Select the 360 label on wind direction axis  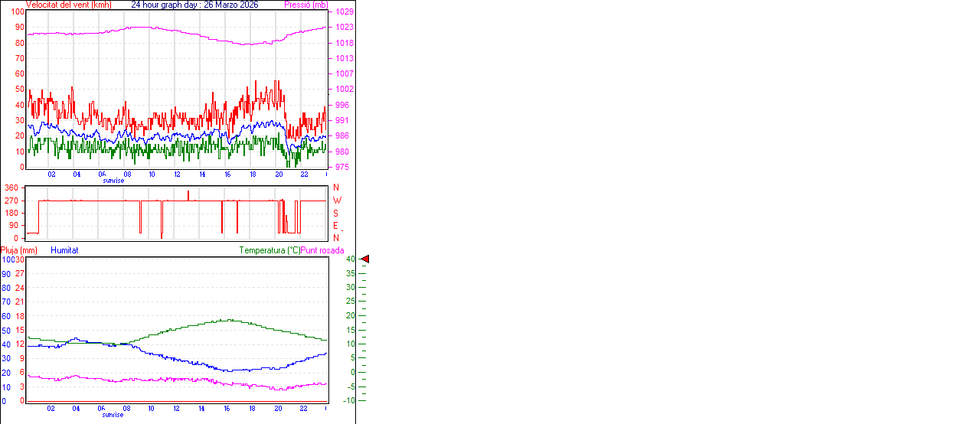[11, 188]
